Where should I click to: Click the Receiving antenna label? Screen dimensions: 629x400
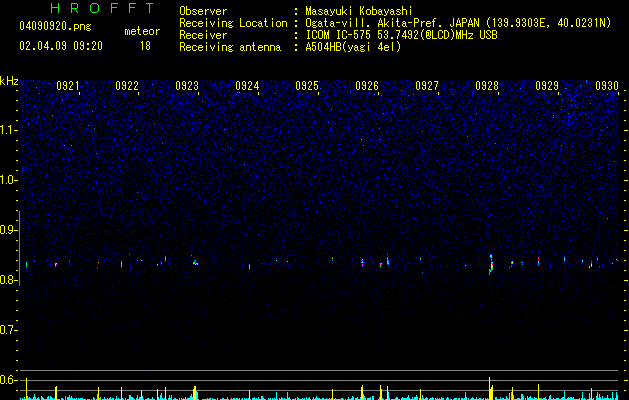click(x=230, y=47)
